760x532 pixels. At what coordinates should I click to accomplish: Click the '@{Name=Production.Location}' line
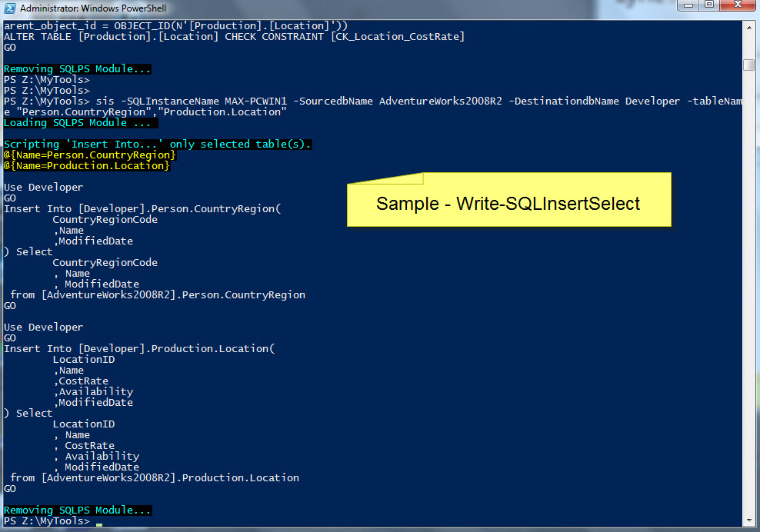click(x=87, y=166)
